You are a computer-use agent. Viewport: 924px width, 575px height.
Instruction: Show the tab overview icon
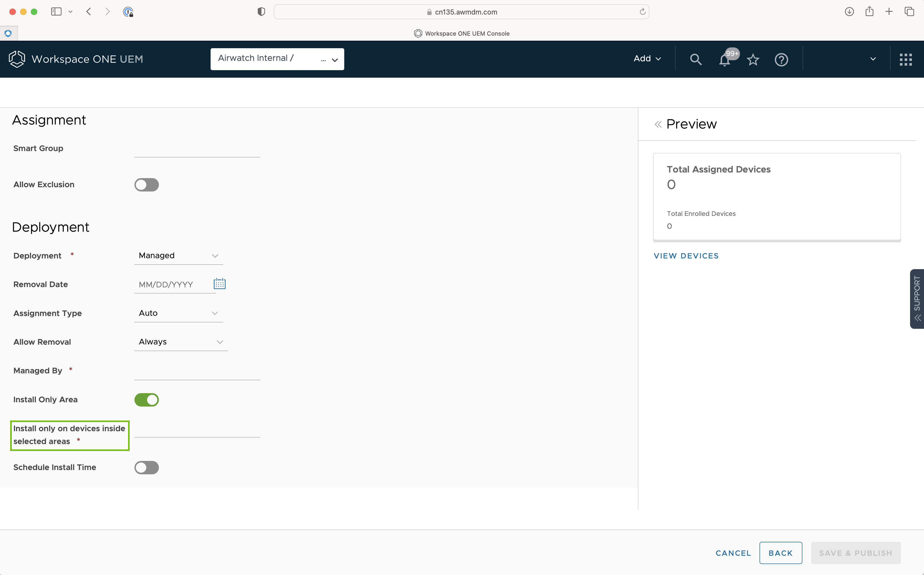tap(909, 12)
